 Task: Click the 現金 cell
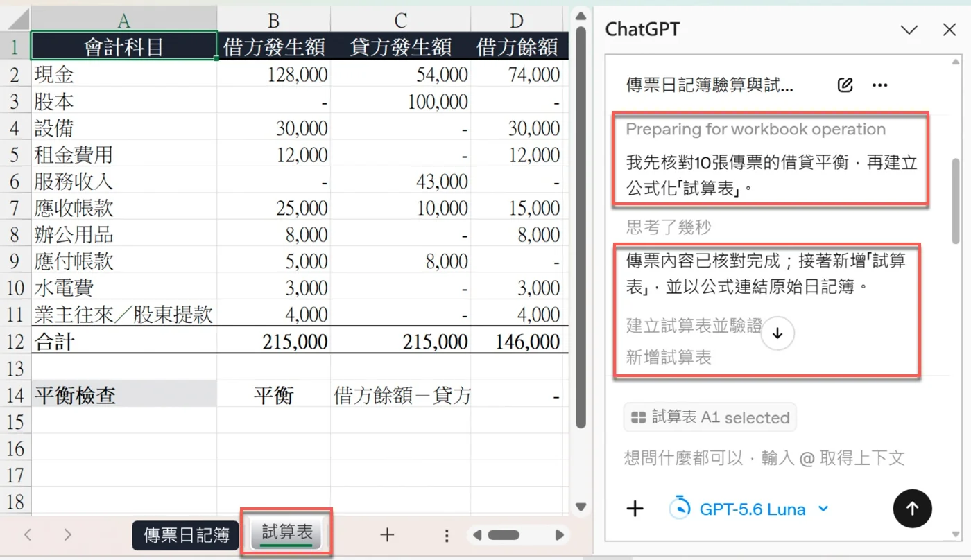(x=124, y=74)
